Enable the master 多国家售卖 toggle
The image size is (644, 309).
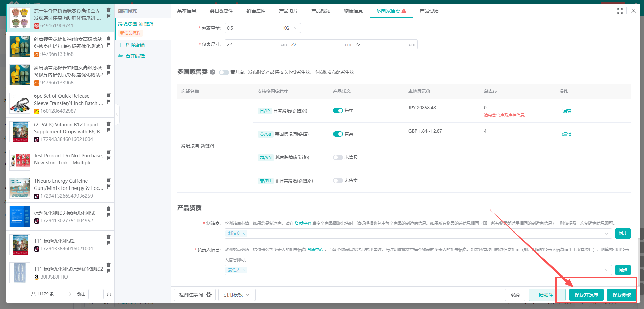(224, 72)
